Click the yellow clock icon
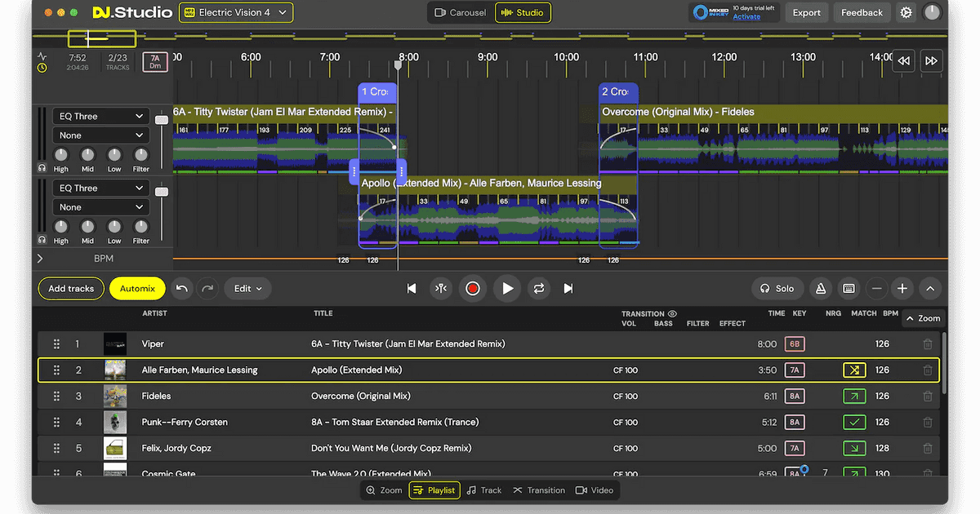Viewport: 980px width, 514px height. (42, 68)
